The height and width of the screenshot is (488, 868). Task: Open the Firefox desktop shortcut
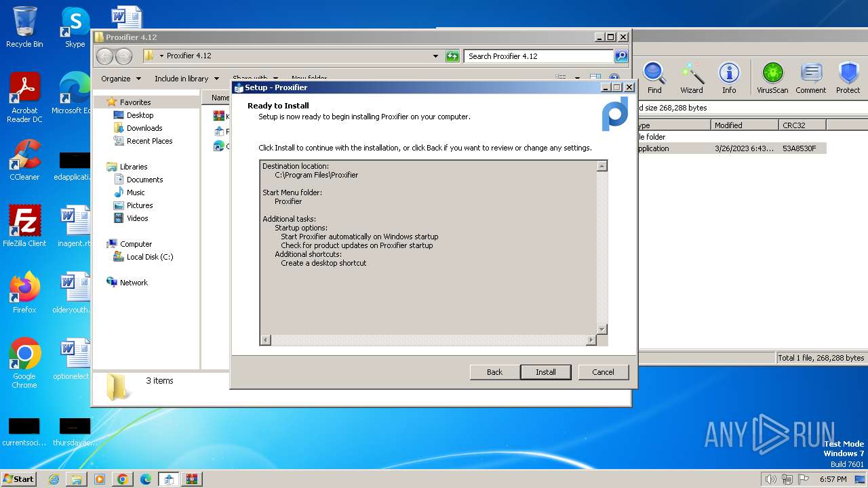pos(24,293)
